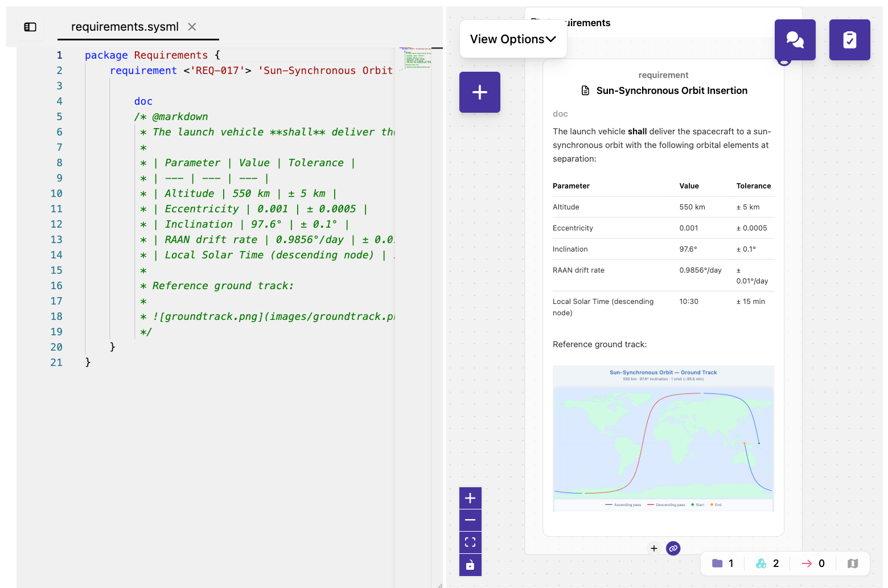
Task: Select the requirements.sysml editor tab
Action: [125, 27]
